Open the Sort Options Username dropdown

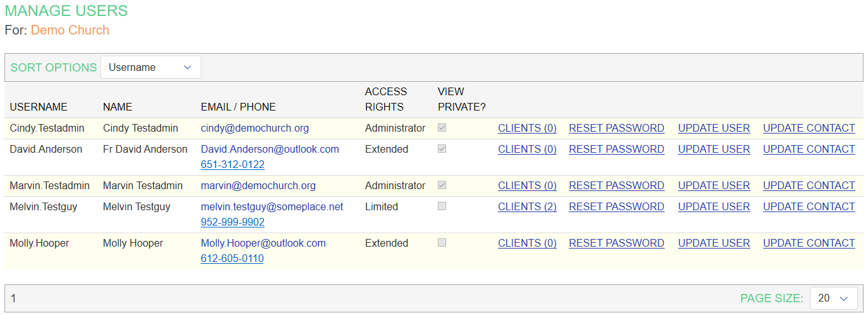point(151,67)
